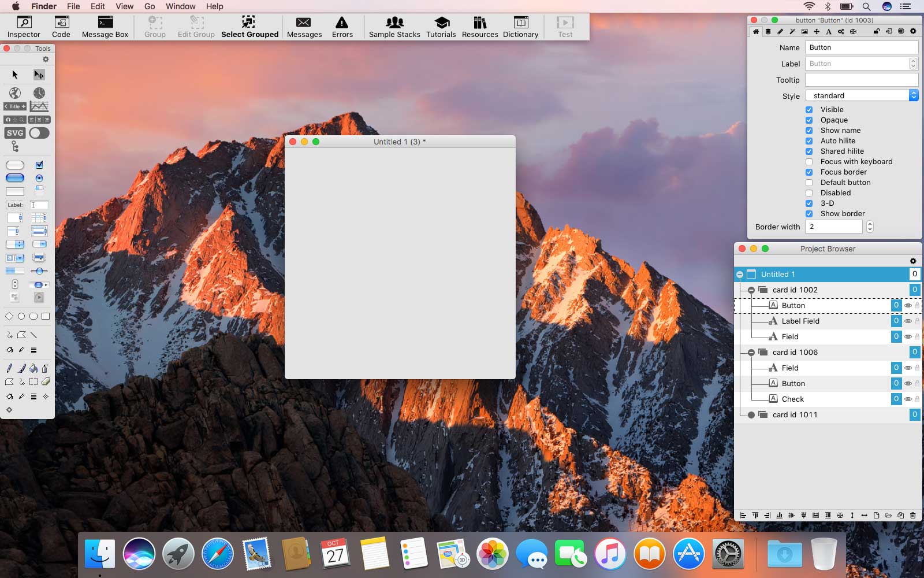Toggle the Disabled checkbox
Screen dimensions: 924x578
click(809, 193)
